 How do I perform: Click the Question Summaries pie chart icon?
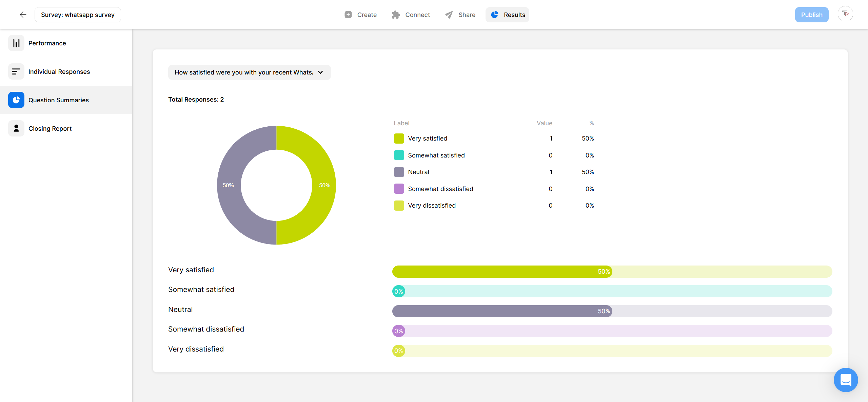click(x=16, y=100)
